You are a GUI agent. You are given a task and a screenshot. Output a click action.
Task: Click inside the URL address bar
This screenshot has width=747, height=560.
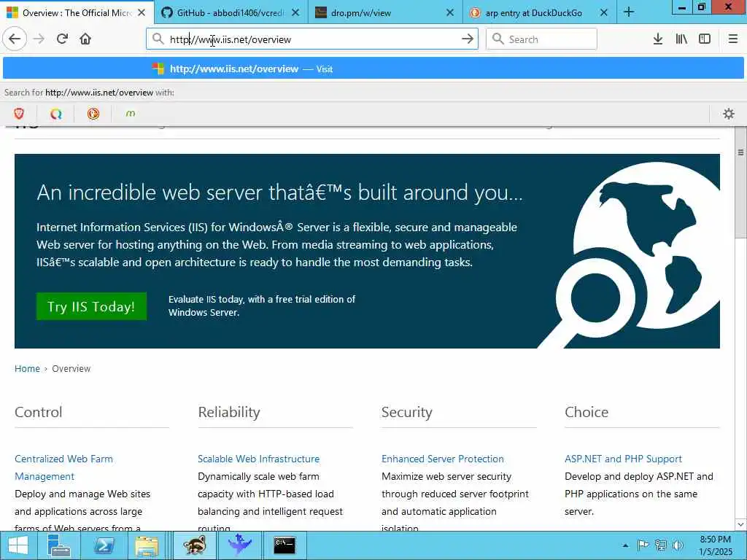click(x=312, y=39)
